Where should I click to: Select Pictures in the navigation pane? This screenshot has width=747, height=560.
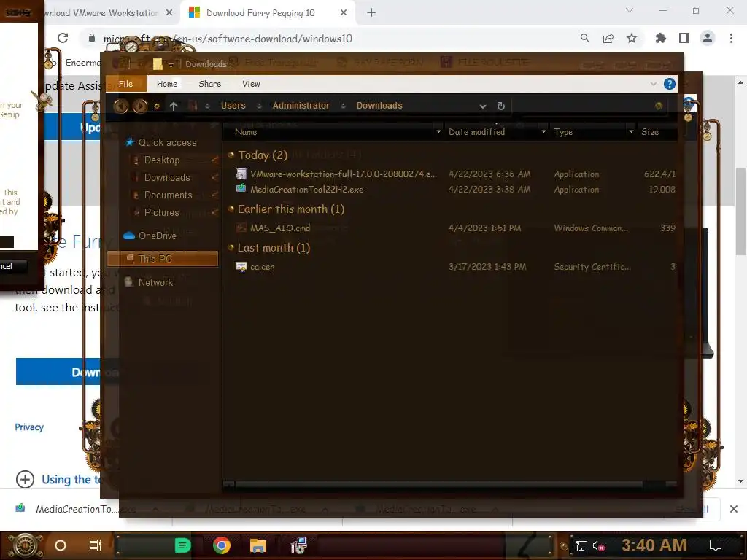pyautogui.click(x=161, y=212)
